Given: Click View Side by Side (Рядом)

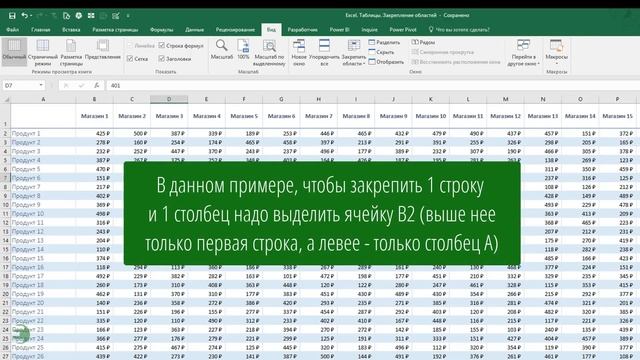Looking at the screenshot, I should coord(423,42).
